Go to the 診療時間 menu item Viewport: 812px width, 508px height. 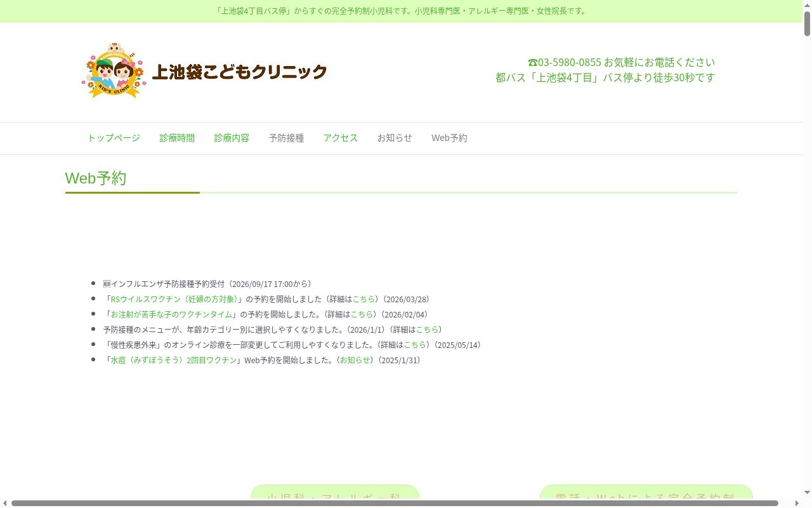[177, 138]
